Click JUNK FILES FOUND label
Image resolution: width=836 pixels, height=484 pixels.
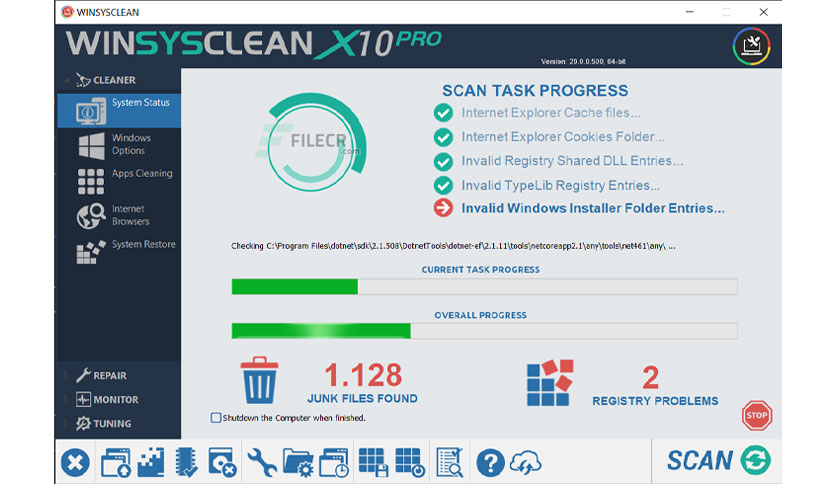coord(363,399)
